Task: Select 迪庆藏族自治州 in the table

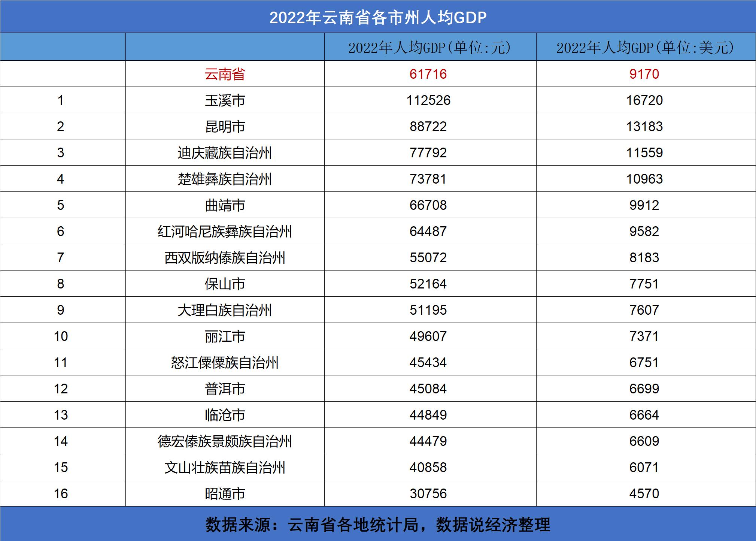Action: point(225,153)
